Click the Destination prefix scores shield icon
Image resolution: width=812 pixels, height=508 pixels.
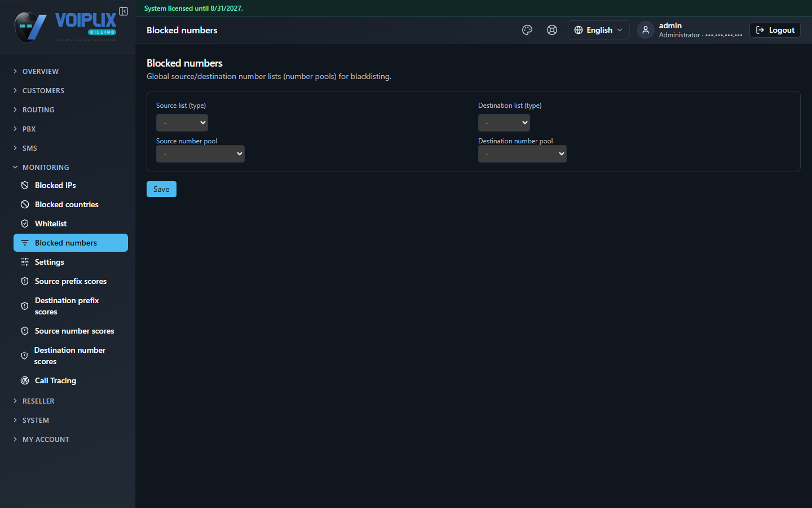[x=25, y=306]
